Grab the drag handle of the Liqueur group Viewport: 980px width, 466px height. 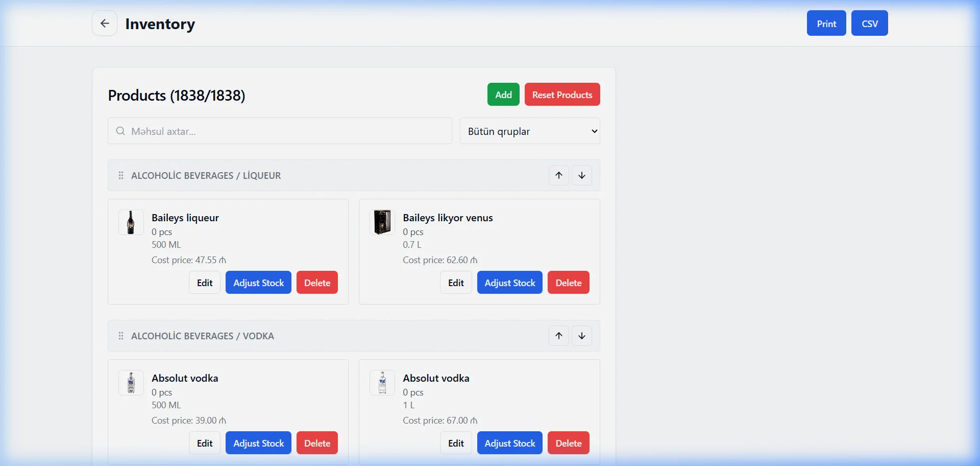(x=121, y=175)
